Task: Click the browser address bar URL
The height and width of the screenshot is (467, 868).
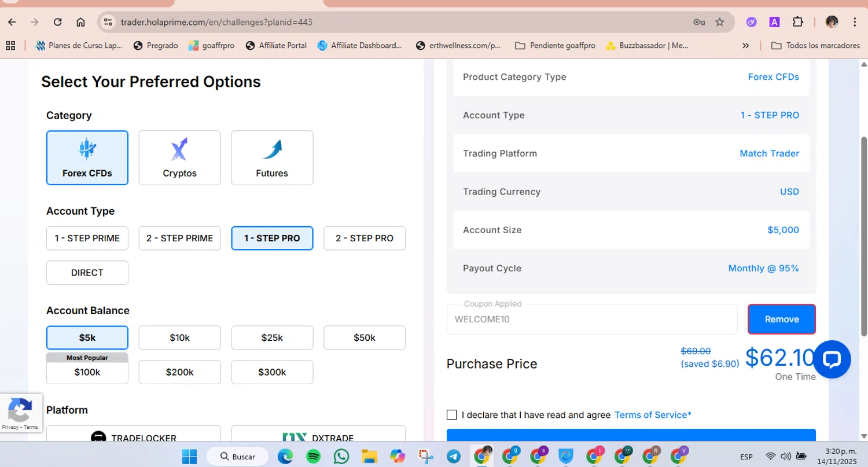Action: (216, 22)
